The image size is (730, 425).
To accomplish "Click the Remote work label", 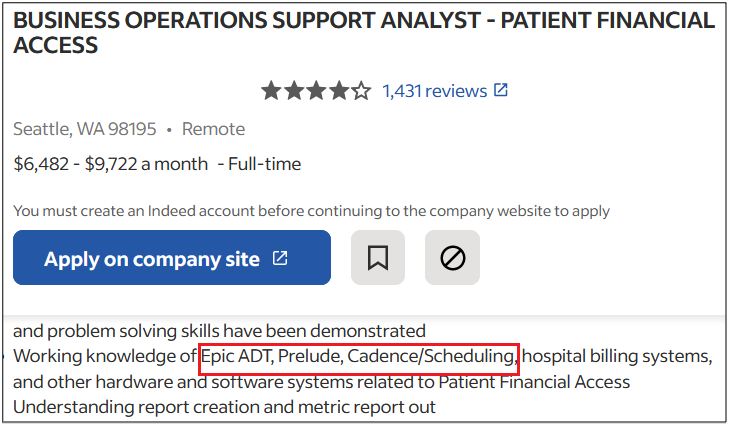I will click(x=213, y=129).
